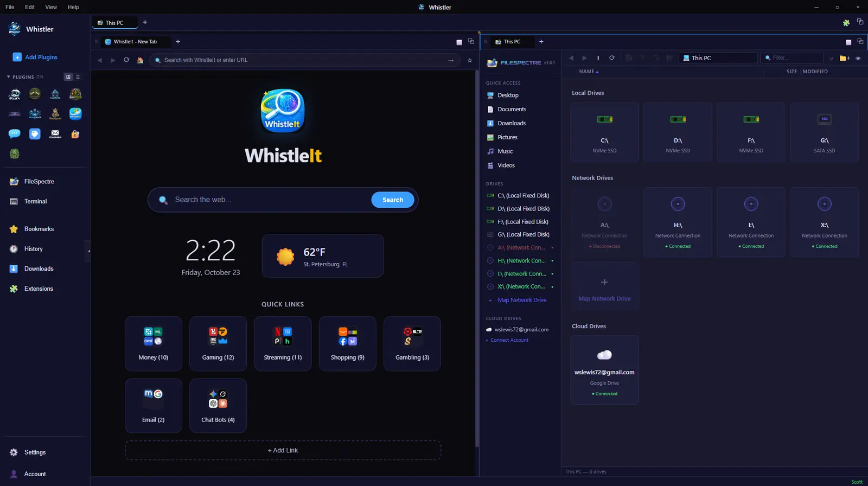Create a new folder in FileSpectre
The width and height of the screenshot is (868, 486).
(844, 58)
